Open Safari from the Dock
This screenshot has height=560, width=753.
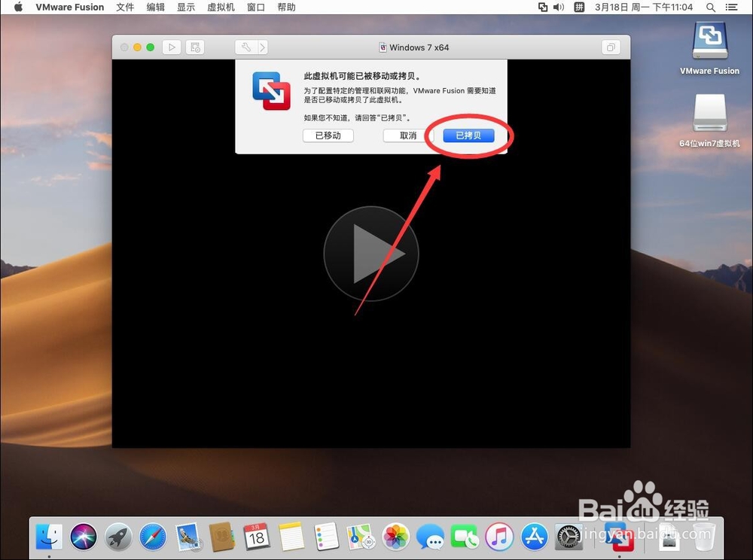153,536
